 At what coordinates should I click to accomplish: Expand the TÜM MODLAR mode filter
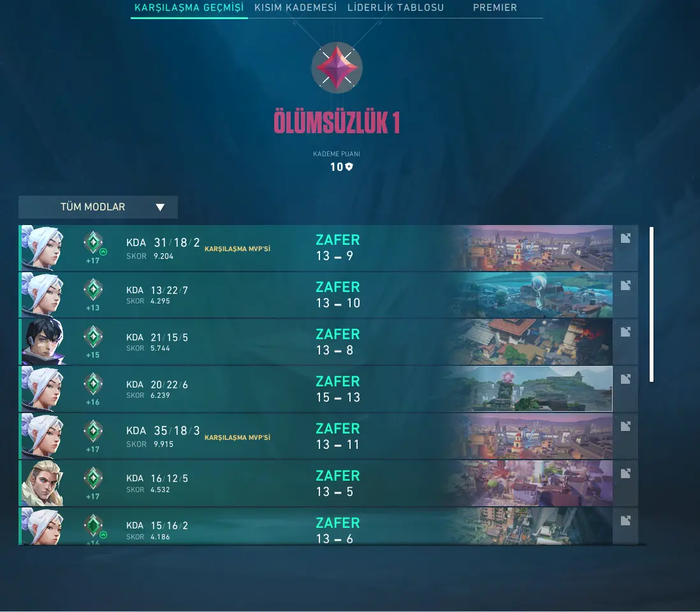click(x=98, y=207)
